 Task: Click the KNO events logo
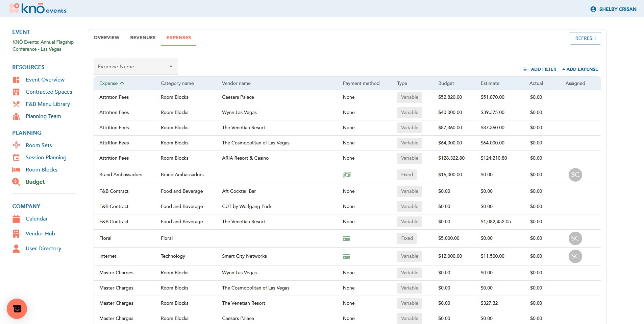38,8
